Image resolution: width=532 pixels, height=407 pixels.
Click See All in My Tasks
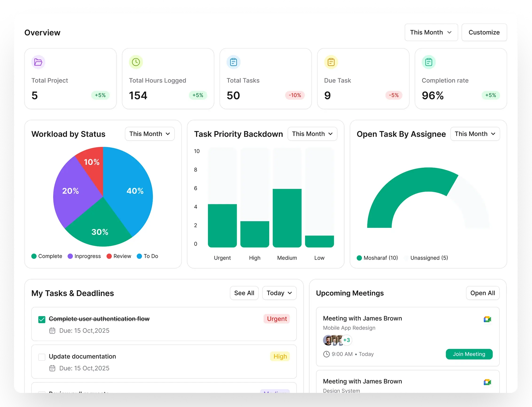[244, 293]
